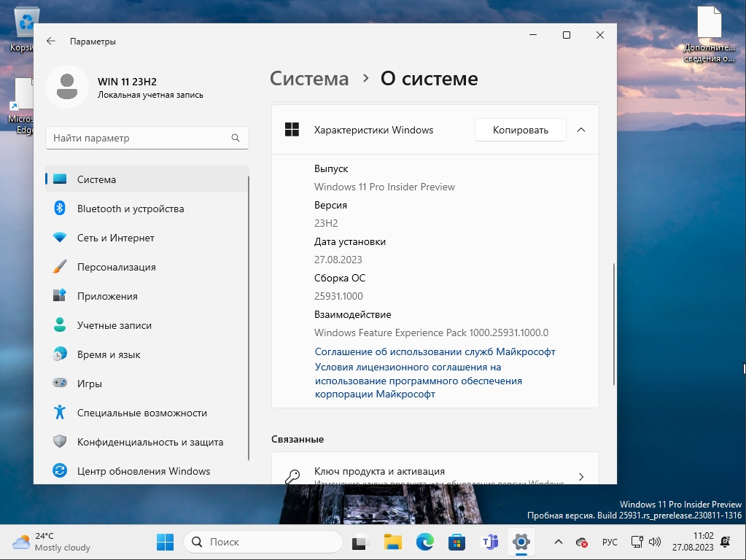Open Bluetooth и устройства settings
Screen dimensions: 746x560
[x=147, y=209]
